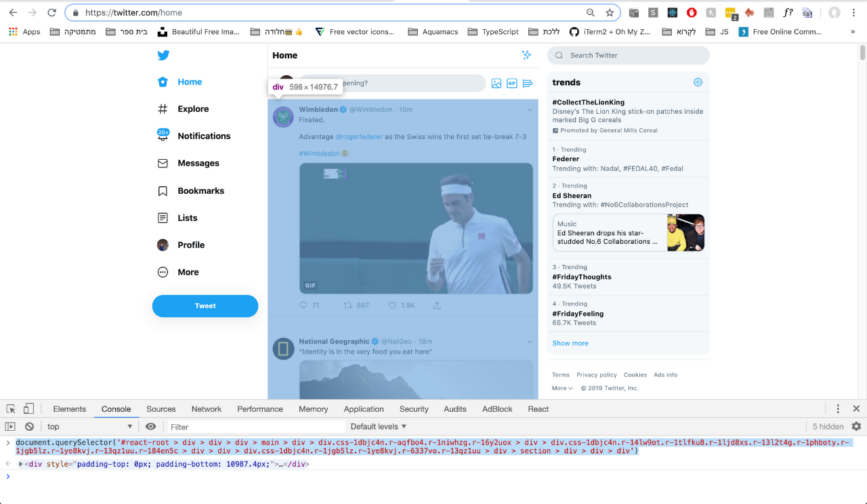Open the TypeScript bookmark folder
Screen dimensions: 867x504
(x=492, y=32)
